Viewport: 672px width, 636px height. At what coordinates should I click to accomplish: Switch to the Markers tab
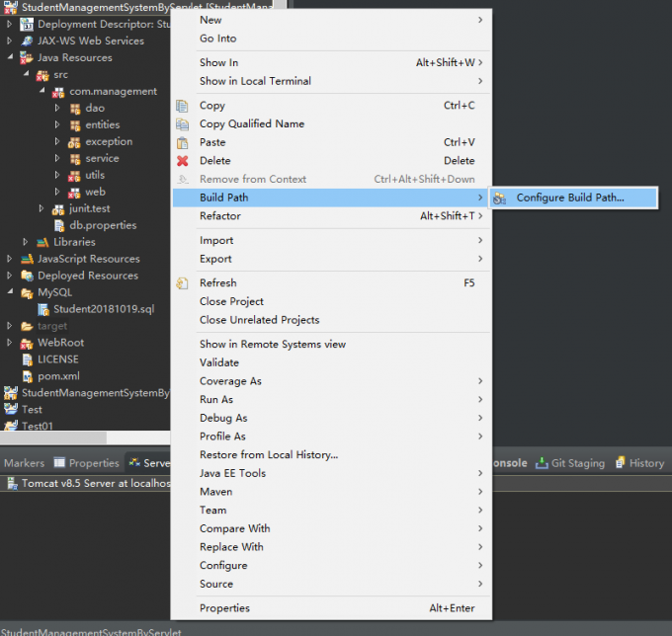click(x=24, y=463)
